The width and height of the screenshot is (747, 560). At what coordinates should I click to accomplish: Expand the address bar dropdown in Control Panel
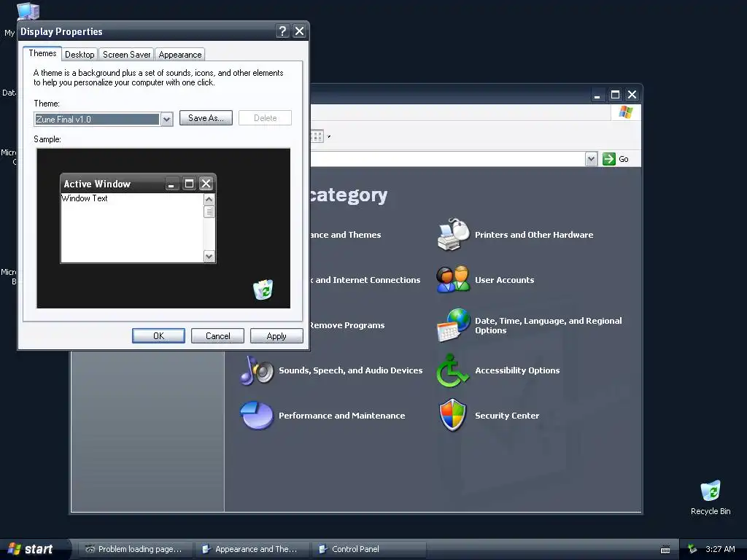coord(591,159)
